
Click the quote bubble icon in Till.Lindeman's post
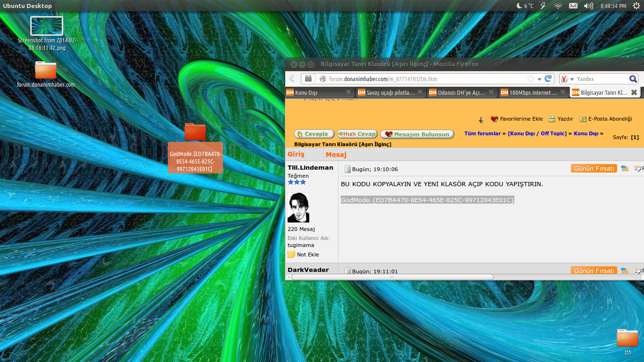pos(637,168)
